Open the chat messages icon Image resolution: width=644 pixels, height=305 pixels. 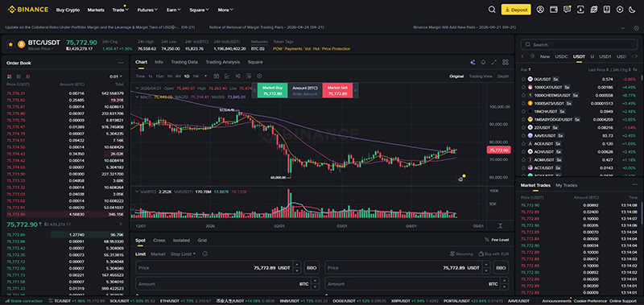click(x=567, y=10)
